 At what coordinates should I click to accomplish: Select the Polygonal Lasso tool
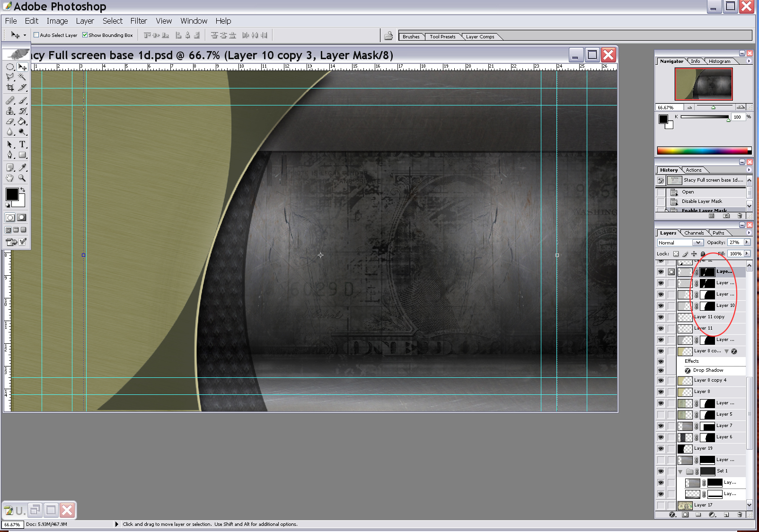(10, 77)
